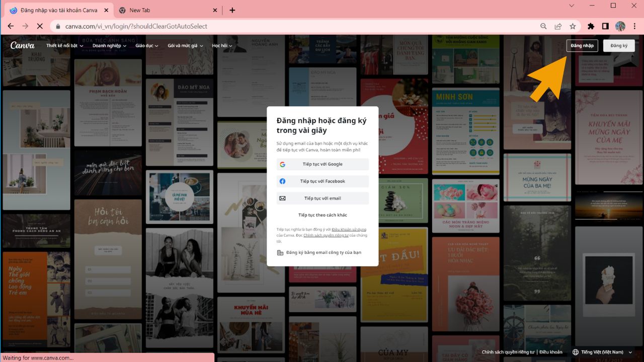This screenshot has height=362, width=644.
Task: Open Điều khoản sử dụng link
Action: 349,229
